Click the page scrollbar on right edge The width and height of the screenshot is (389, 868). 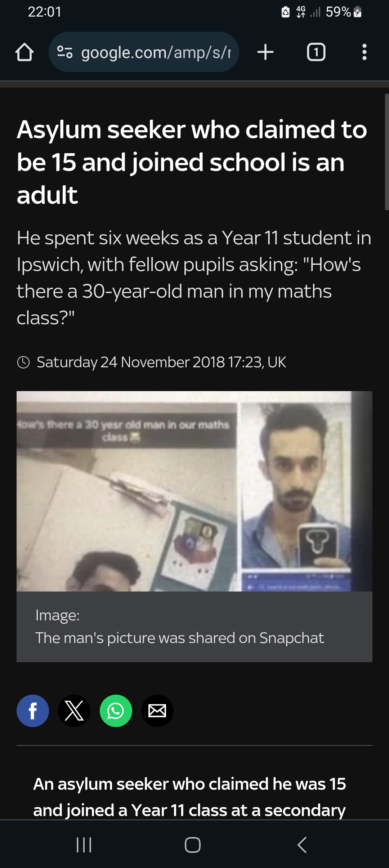tap(387, 152)
